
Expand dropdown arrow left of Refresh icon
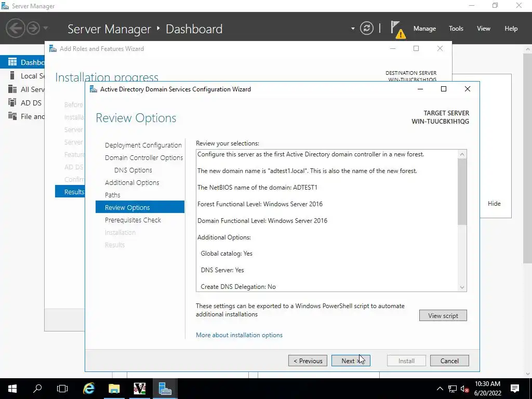point(353,29)
